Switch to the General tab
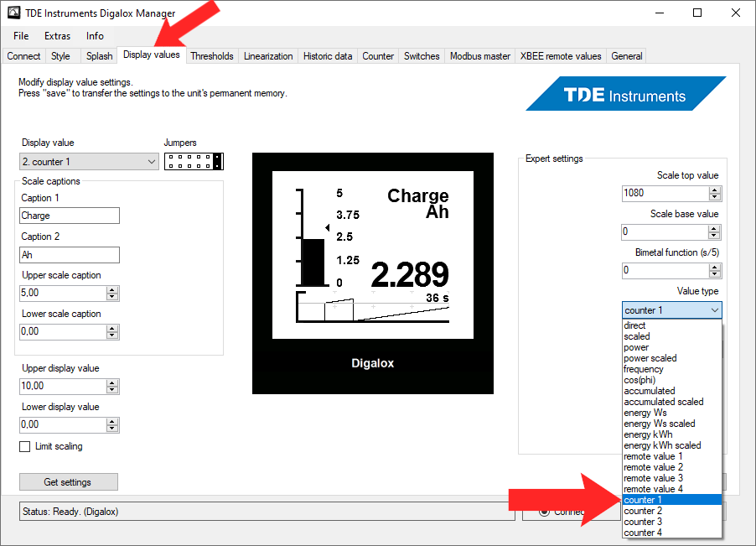756x546 pixels. tap(627, 56)
